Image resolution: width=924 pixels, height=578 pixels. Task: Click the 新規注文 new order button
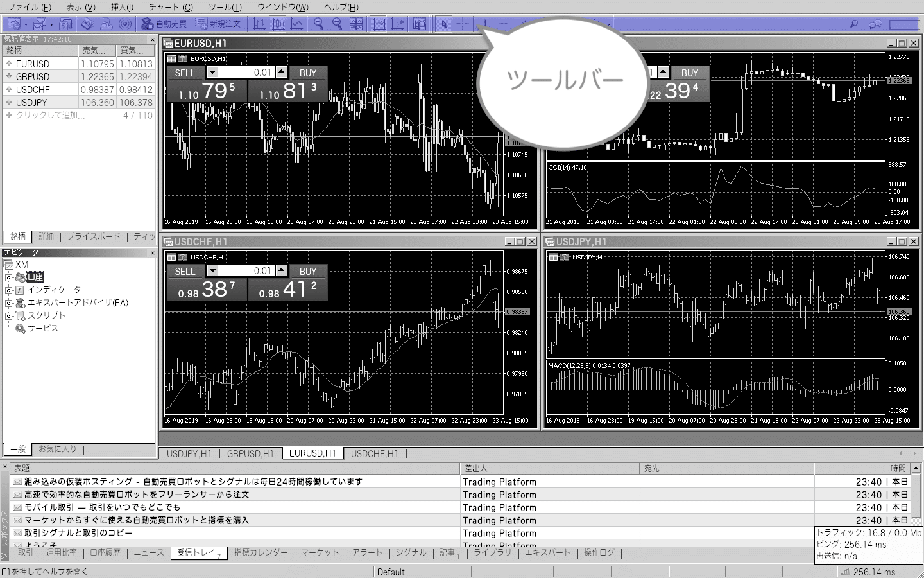[x=218, y=24]
